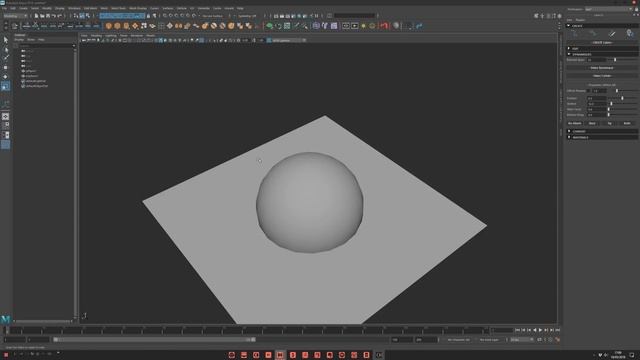Open the frame rate dropdown
640x360 pixels.
(x=522, y=340)
